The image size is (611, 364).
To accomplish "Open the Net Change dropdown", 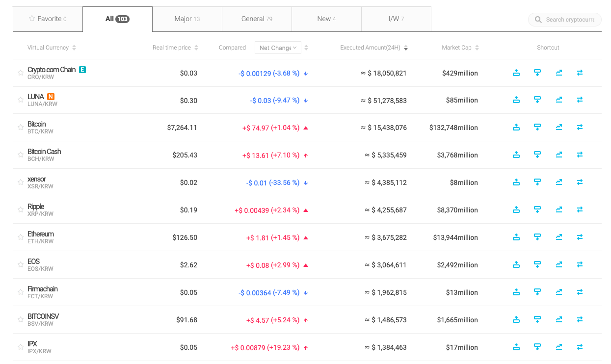I will click(x=278, y=48).
